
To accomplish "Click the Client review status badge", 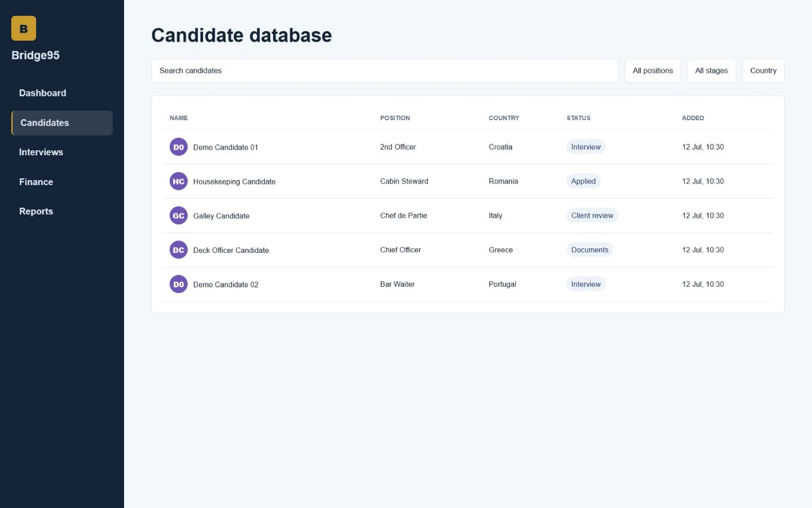I will pos(592,216).
